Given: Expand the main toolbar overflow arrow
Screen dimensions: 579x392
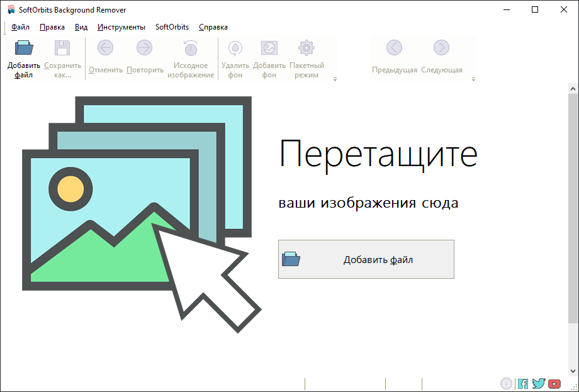Looking at the screenshot, I should pos(335,79).
